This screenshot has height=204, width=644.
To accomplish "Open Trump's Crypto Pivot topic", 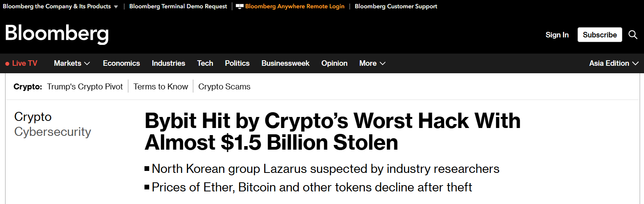I will [x=85, y=87].
